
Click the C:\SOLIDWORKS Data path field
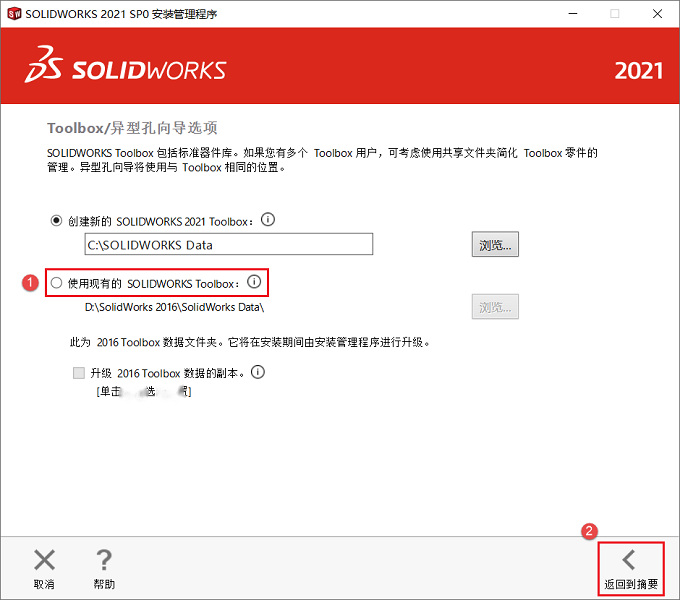pos(229,245)
